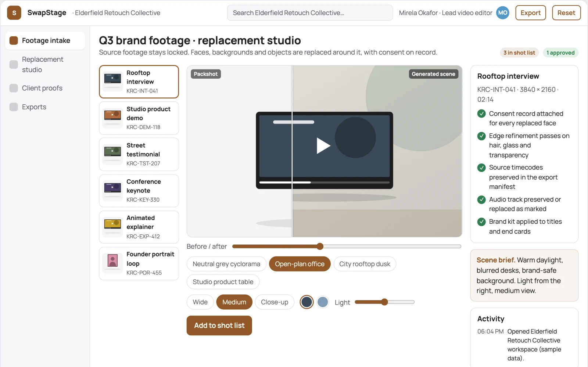Open Footage intake section

pyautogui.click(x=45, y=40)
